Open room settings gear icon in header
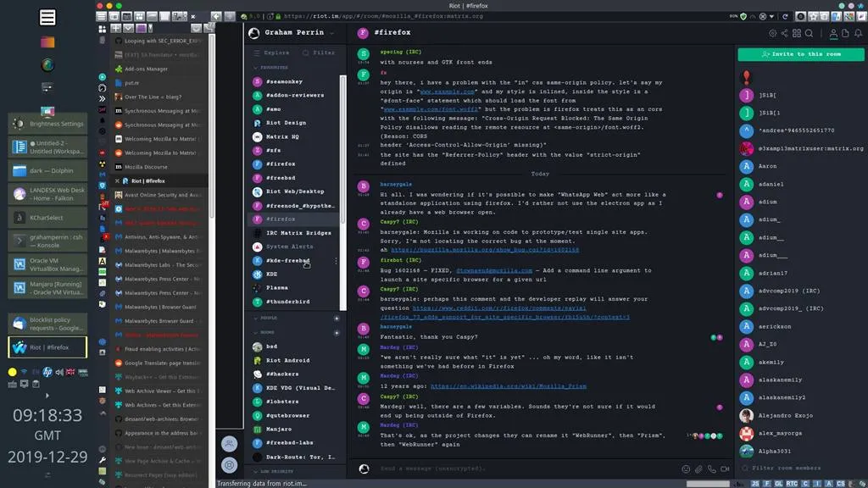The image size is (868, 488). [772, 33]
